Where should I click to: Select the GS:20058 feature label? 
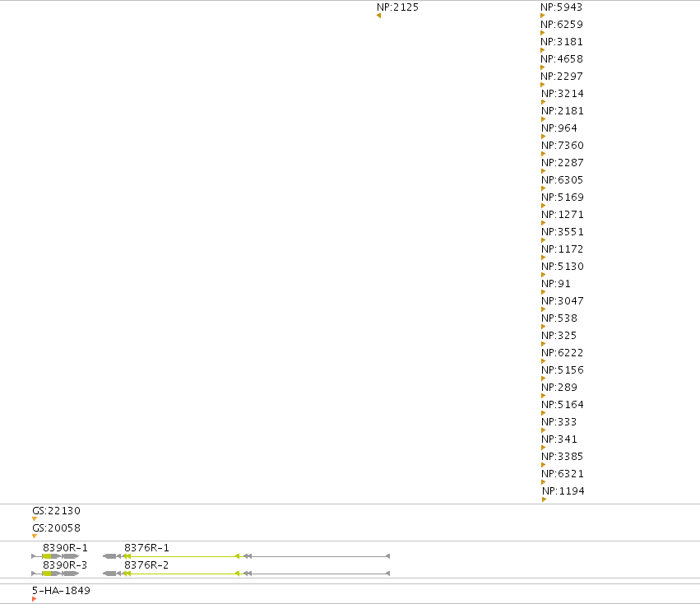56,528
